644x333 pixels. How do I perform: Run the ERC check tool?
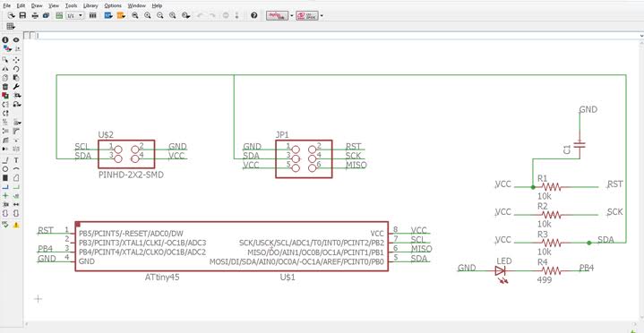click(5, 225)
